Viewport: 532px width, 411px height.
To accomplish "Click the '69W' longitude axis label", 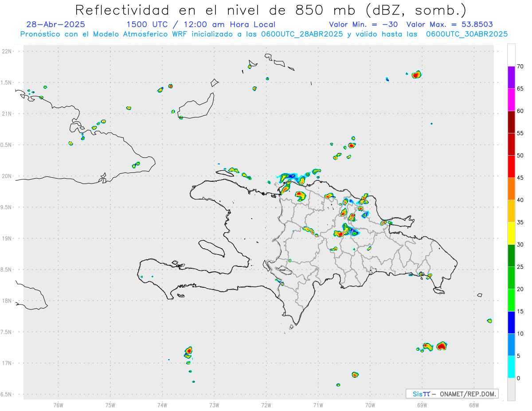I will pos(422,405).
